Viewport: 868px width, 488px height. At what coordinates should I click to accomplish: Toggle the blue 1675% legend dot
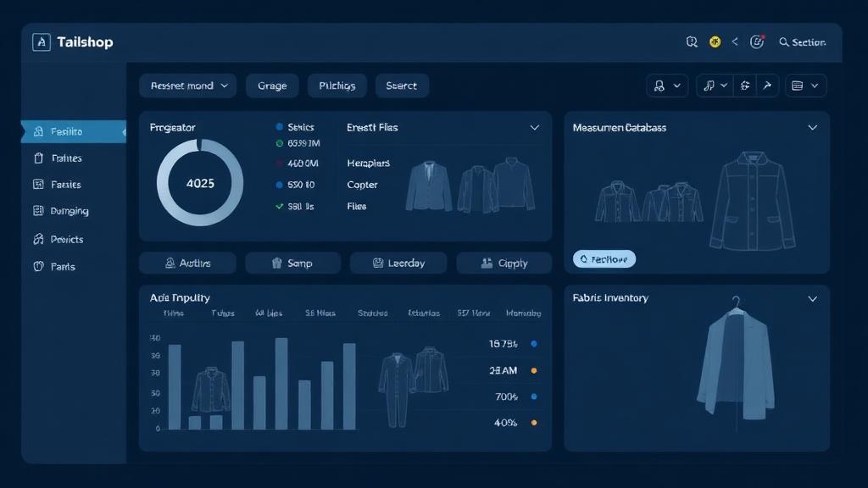tap(533, 344)
